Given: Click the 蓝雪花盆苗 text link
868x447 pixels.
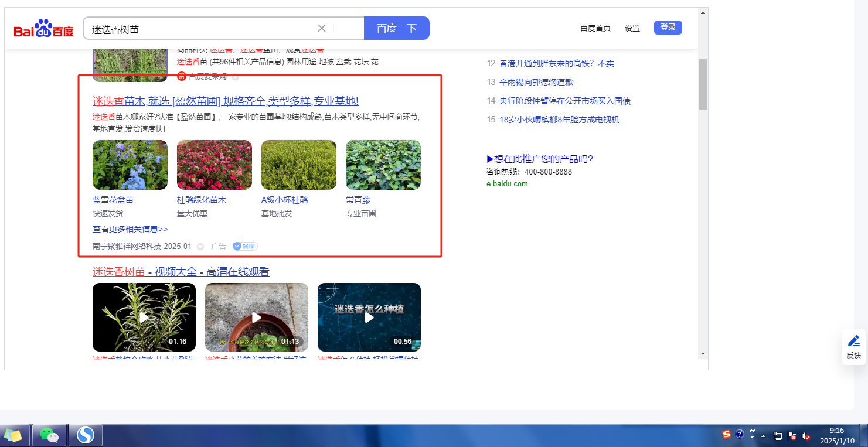Looking at the screenshot, I should coord(113,200).
